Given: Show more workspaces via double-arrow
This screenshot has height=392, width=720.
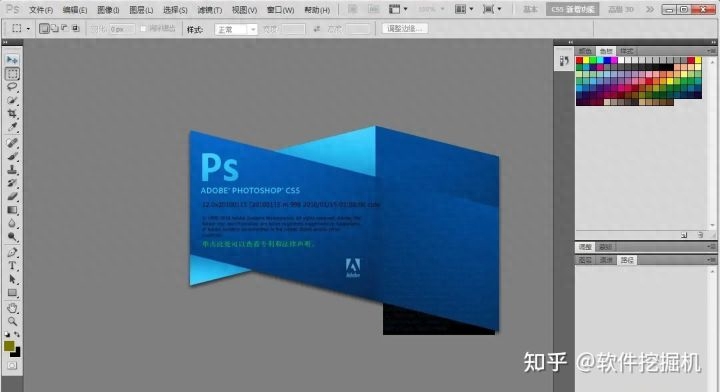Looking at the screenshot, I should 650,9.
